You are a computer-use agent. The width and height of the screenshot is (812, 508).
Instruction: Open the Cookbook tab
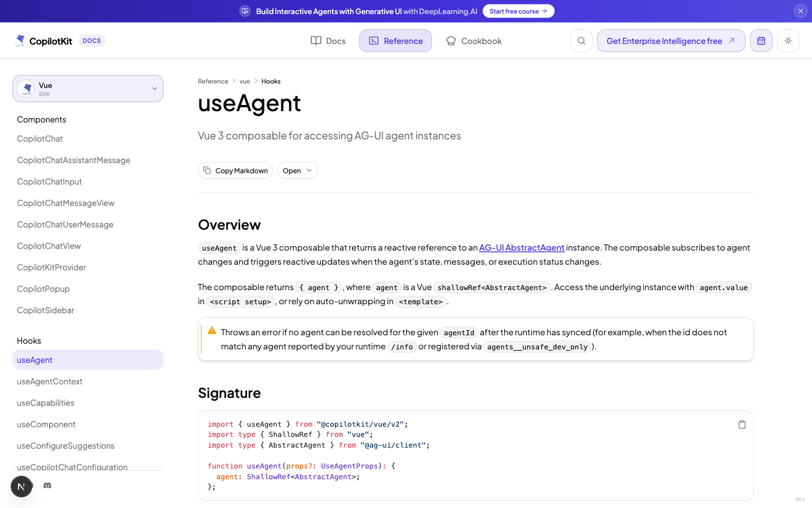point(474,41)
